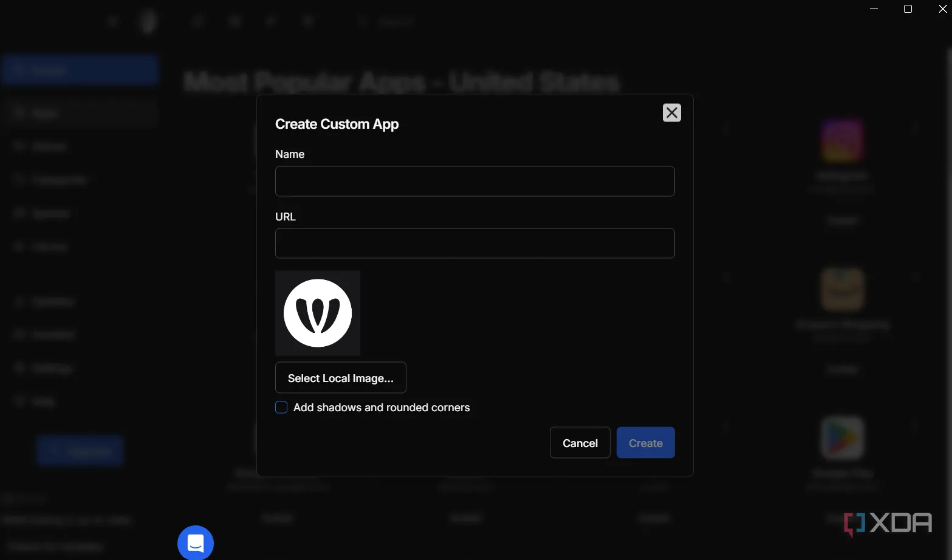This screenshot has width=952, height=560.
Task: Select the Instagram app icon
Action: tap(842, 141)
